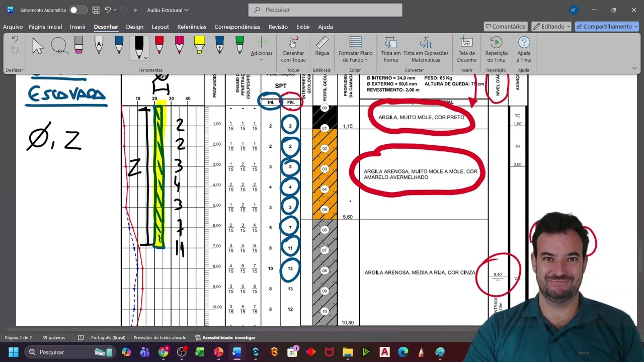Open the Ajuda tab
Screen dimensions: 644x362
[x=326, y=27]
